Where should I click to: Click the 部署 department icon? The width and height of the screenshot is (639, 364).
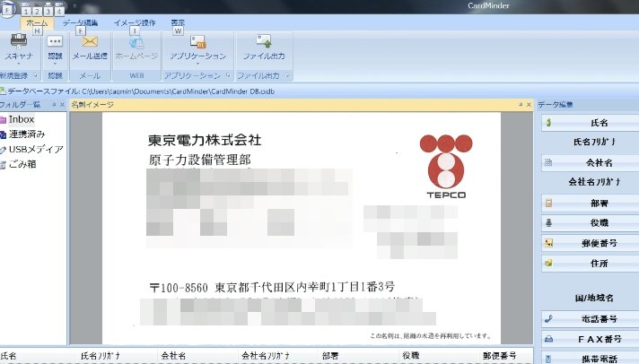tap(548, 203)
